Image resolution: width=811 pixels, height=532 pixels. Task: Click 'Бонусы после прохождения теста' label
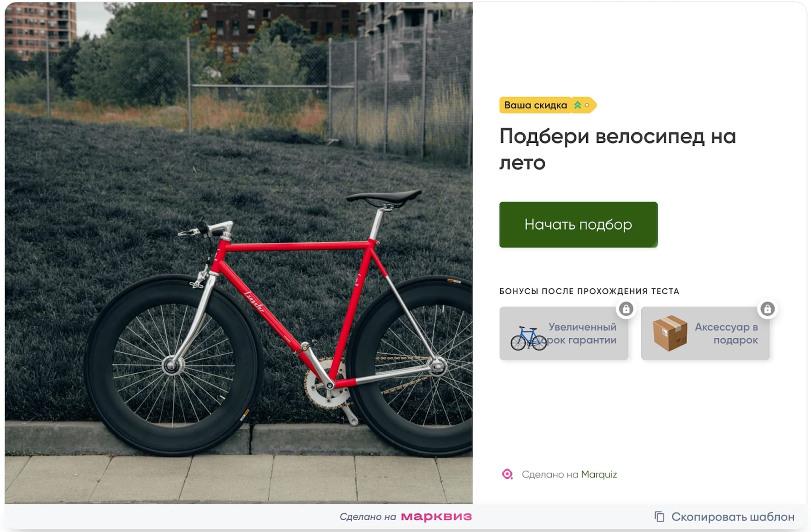point(589,291)
